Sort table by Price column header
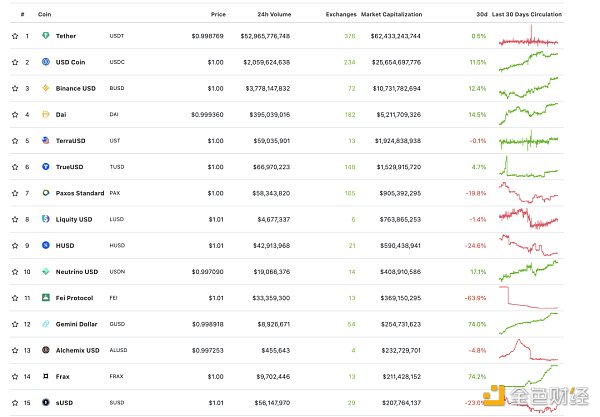The width and height of the screenshot is (600, 417). click(218, 15)
